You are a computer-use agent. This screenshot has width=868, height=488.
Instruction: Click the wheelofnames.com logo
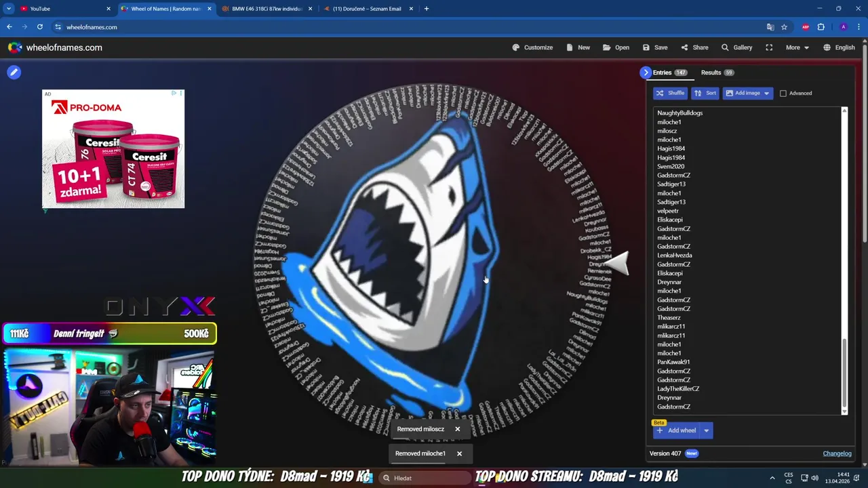point(55,47)
